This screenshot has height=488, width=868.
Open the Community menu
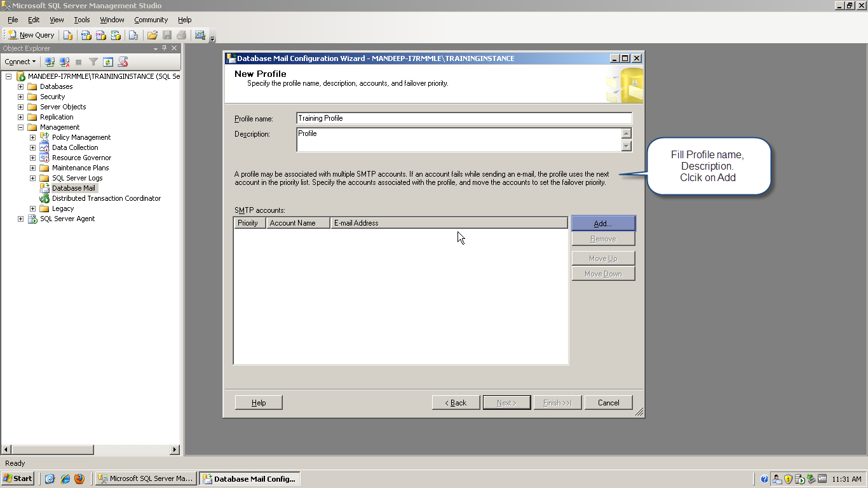click(151, 20)
